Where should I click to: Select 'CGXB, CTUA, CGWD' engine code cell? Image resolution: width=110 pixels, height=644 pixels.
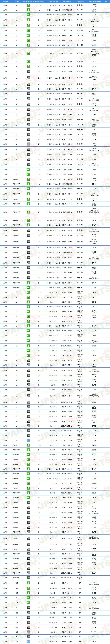(94, 341)
